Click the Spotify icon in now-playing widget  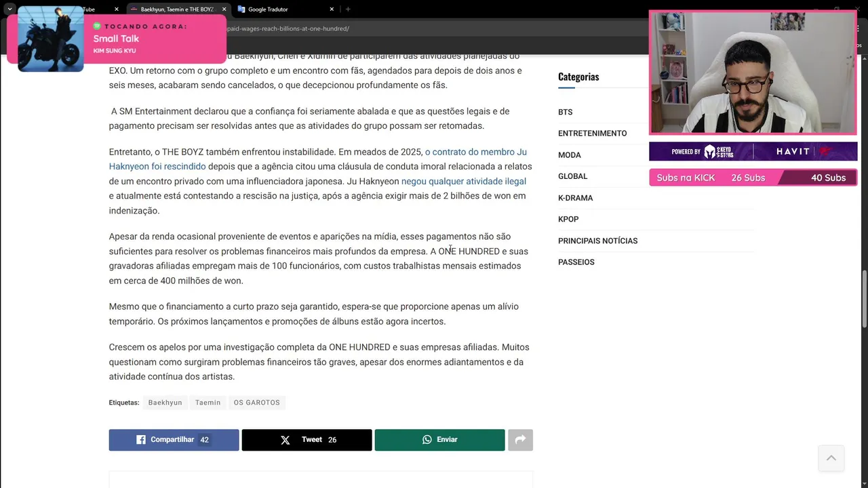[97, 26]
